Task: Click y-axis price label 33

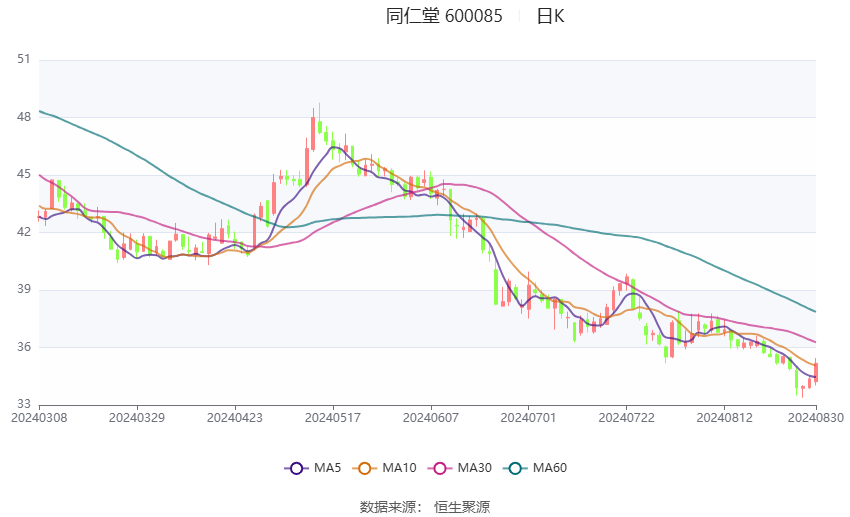Action: 24,404
